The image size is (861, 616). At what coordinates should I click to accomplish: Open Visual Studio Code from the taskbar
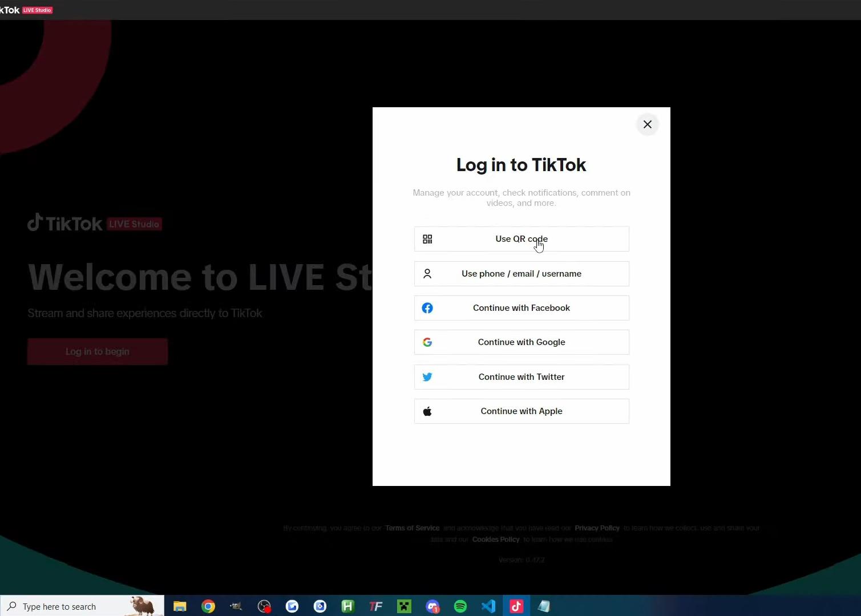tap(488, 606)
